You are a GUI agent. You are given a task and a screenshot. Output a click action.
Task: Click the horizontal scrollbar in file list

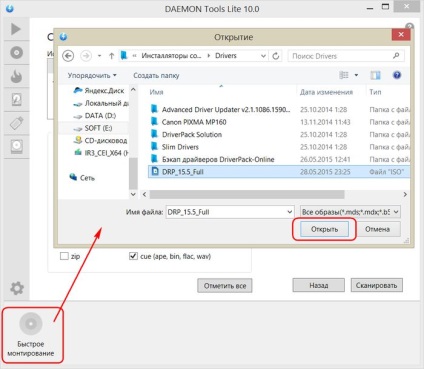(247, 194)
